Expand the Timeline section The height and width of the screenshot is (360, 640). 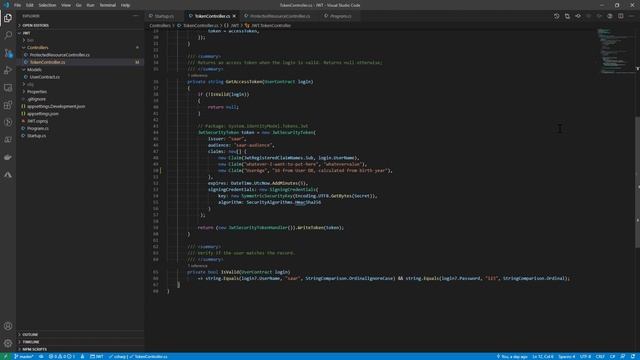click(x=80, y=342)
